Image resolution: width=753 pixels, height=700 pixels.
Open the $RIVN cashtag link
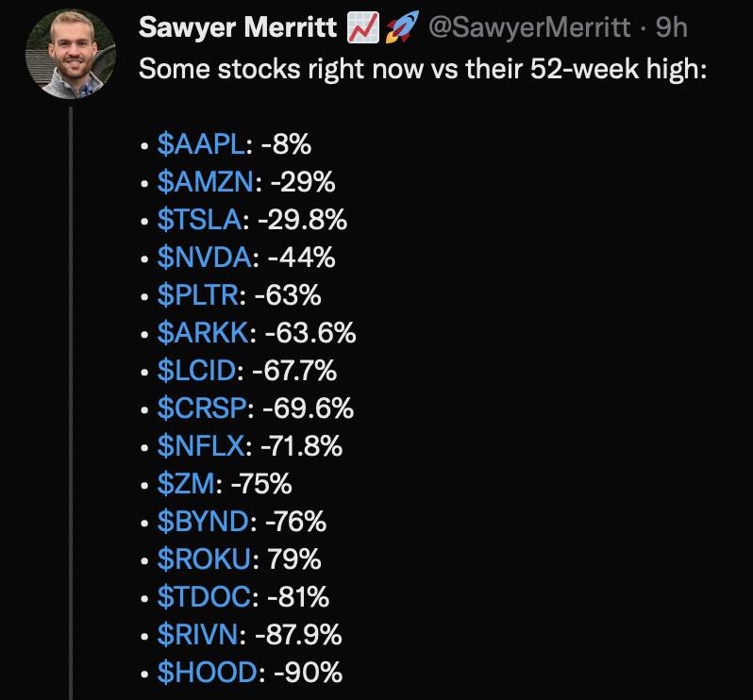click(198, 634)
